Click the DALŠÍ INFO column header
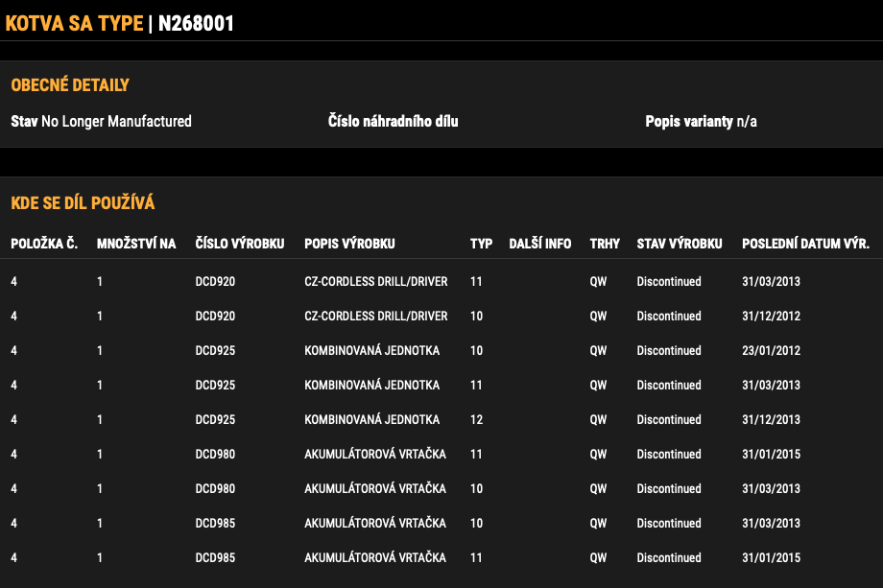This screenshot has height=588, width=883. (540, 244)
